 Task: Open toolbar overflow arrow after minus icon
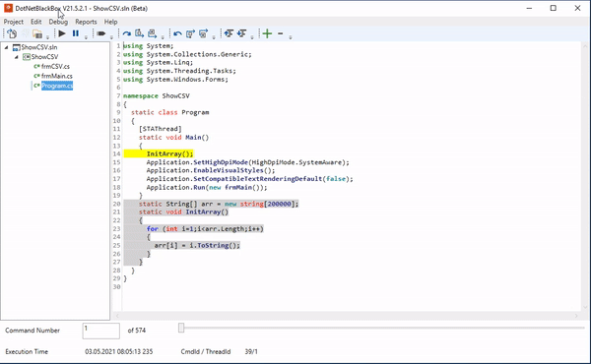[291, 36]
